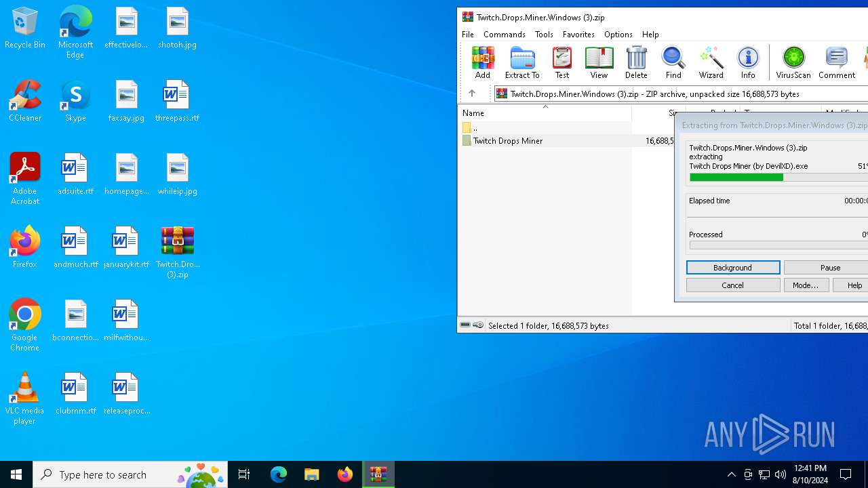Select the whileip.jpg desktop file
Viewport: 868px width, 488px height.
click(x=177, y=174)
